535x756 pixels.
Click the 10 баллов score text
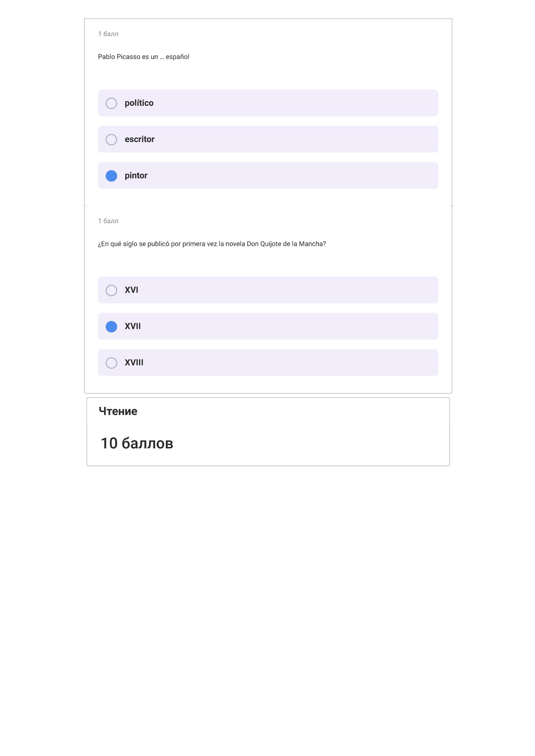click(137, 443)
